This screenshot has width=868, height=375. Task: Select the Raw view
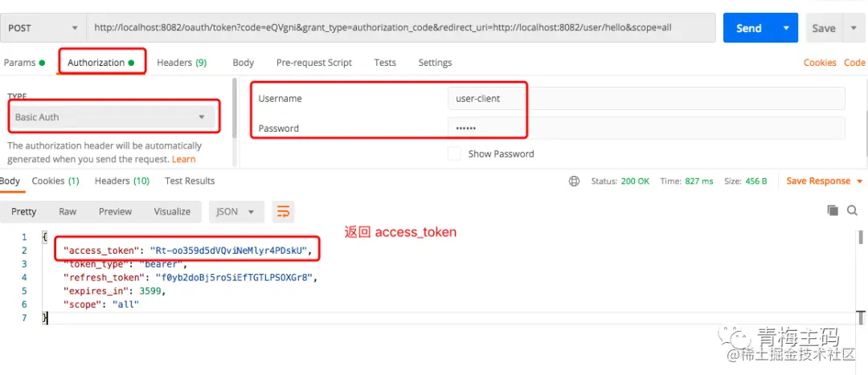68,211
